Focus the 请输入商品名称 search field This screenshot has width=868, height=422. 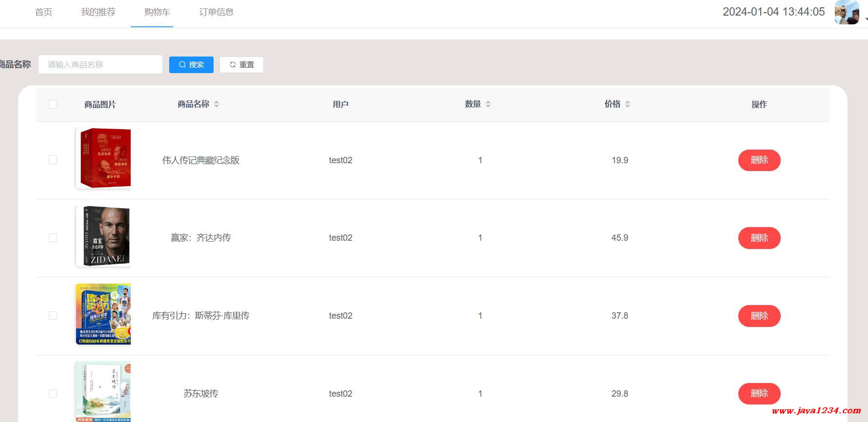coord(100,64)
